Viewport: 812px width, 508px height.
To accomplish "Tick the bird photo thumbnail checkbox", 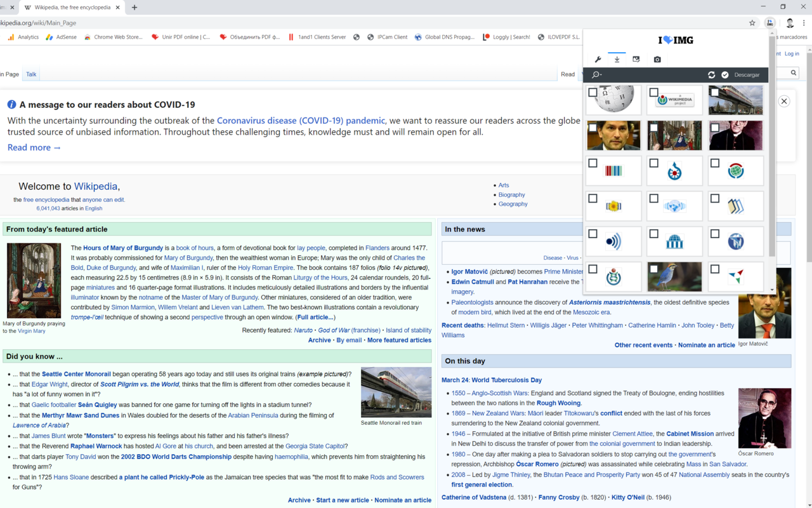I will (653, 269).
